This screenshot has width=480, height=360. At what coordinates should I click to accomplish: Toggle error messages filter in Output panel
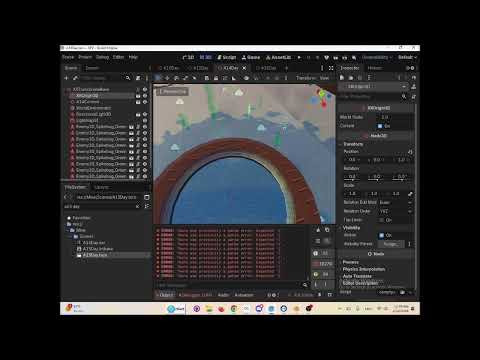click(322, 264)
